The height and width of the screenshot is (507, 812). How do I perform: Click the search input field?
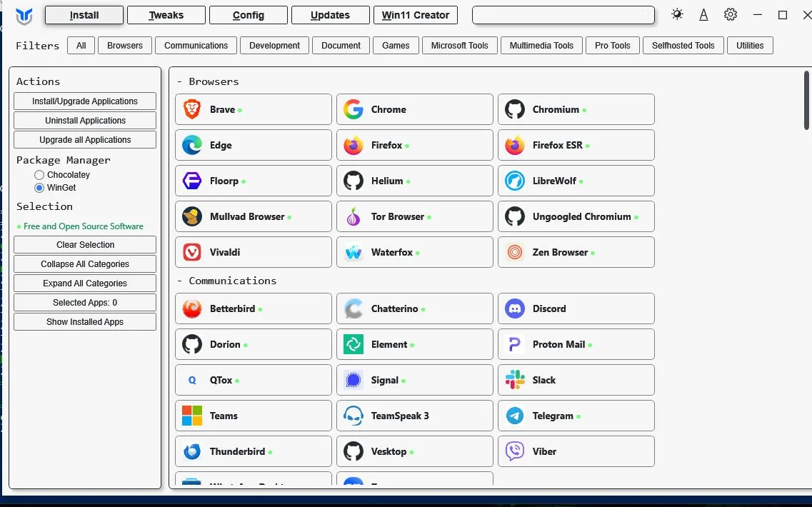click(563, 15)
